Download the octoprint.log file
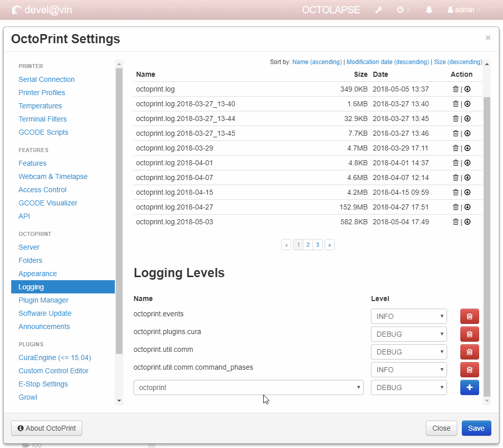The height and width of the screenshot is (448, 503). pos(467,88)
